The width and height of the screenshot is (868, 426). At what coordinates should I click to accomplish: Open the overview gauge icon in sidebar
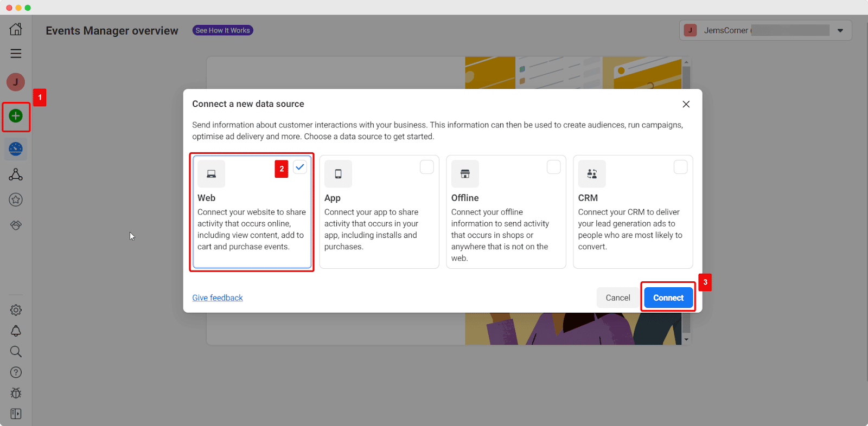tap(16, 149)
